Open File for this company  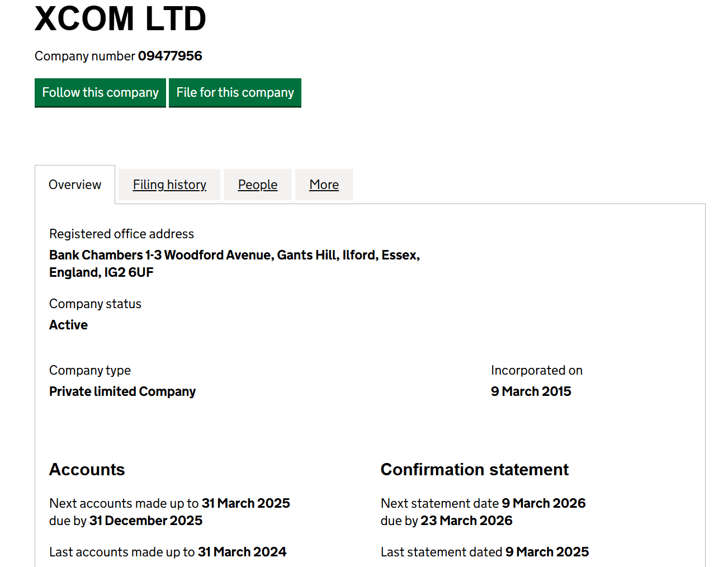[235, 92]
